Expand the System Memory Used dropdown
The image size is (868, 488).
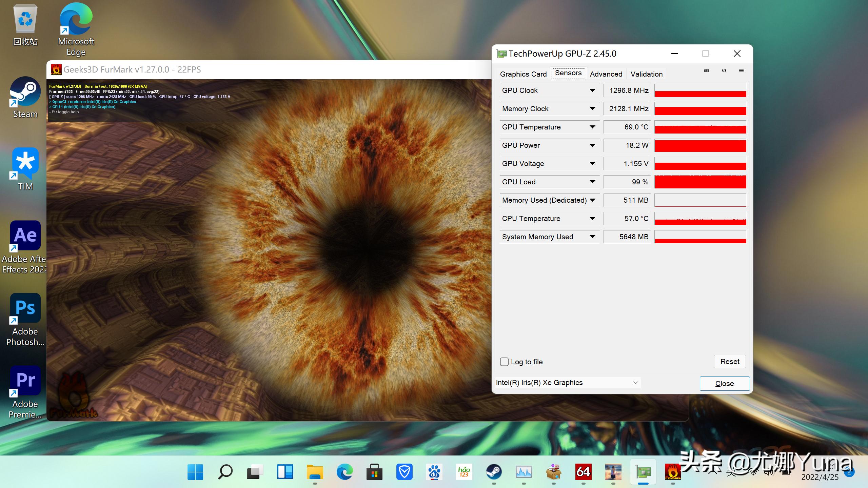click(x=592, y=237)
